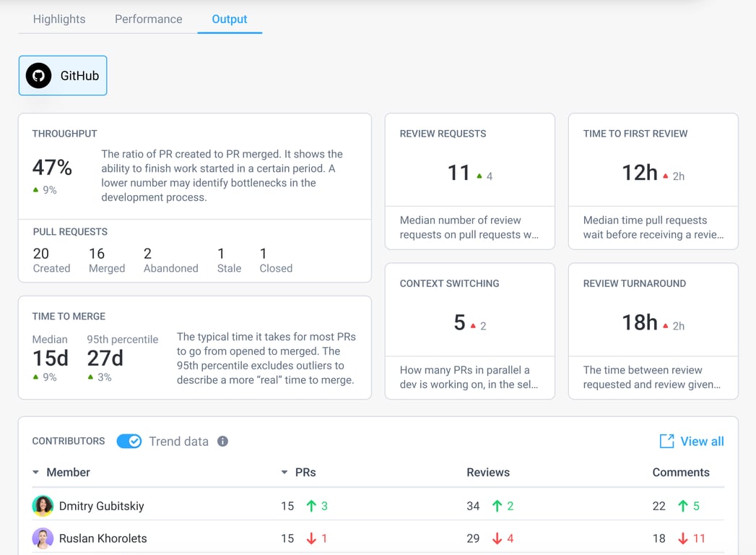Open the Member column sort dropdown

(x=35, y=472)
